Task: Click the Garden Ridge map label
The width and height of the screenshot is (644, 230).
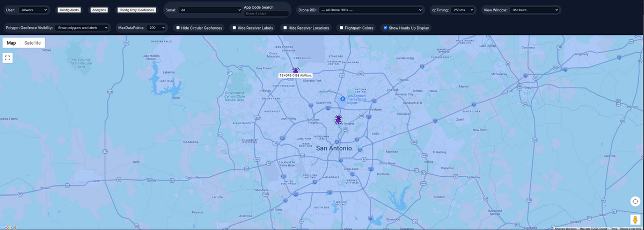Action: (x=405, y=58)
